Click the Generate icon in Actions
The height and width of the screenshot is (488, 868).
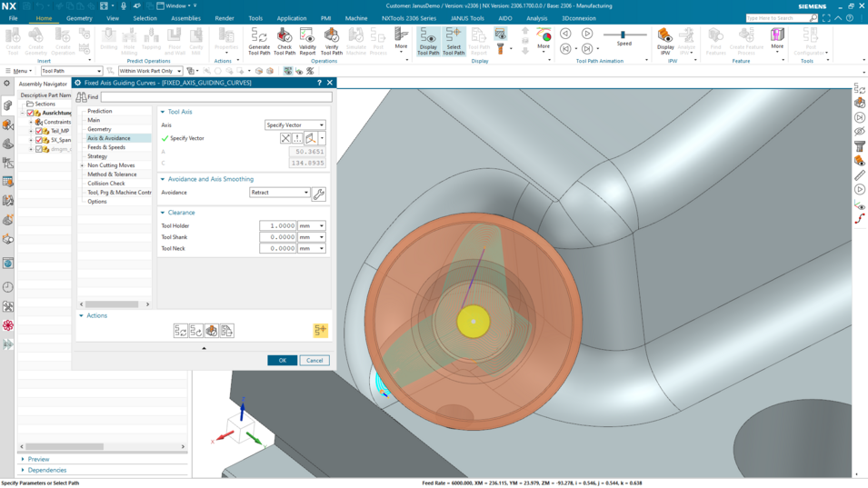tap(181, 331)
